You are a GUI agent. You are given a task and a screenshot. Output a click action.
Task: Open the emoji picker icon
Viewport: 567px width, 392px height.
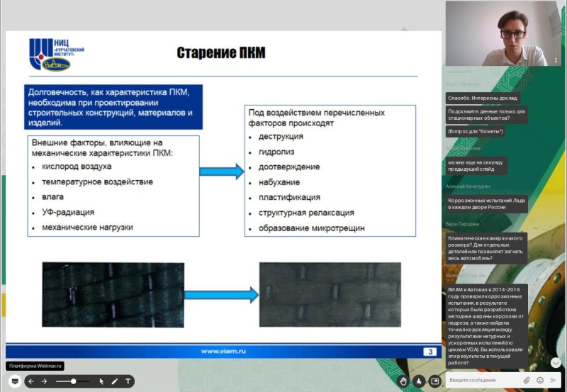pyautogui.click(x=540, y=380)
